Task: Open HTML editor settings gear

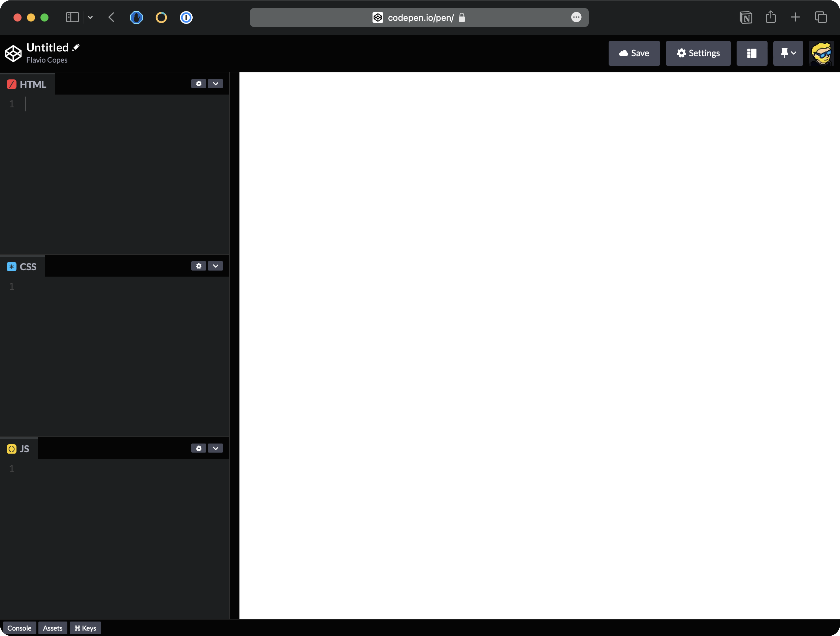Action: [199, 83]
